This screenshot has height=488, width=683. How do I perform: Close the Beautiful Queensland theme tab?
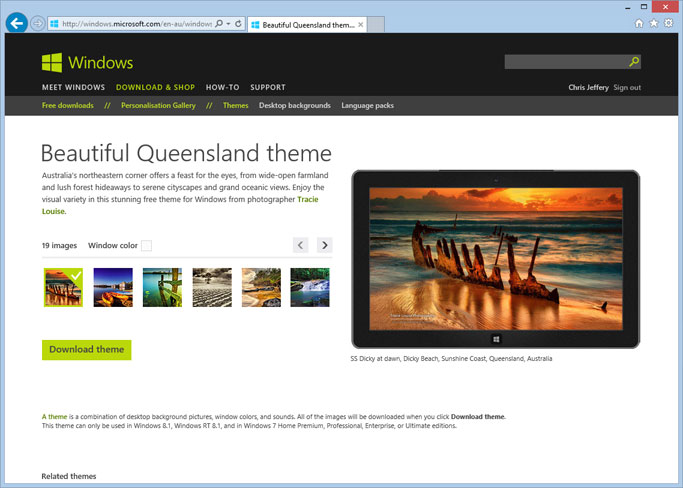point(361,25)
